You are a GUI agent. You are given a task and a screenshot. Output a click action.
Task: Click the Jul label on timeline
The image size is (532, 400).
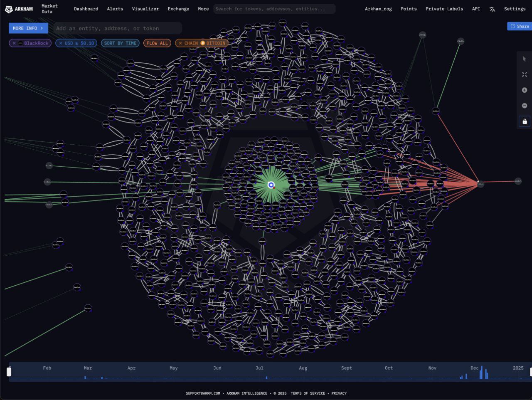point(259,368)
